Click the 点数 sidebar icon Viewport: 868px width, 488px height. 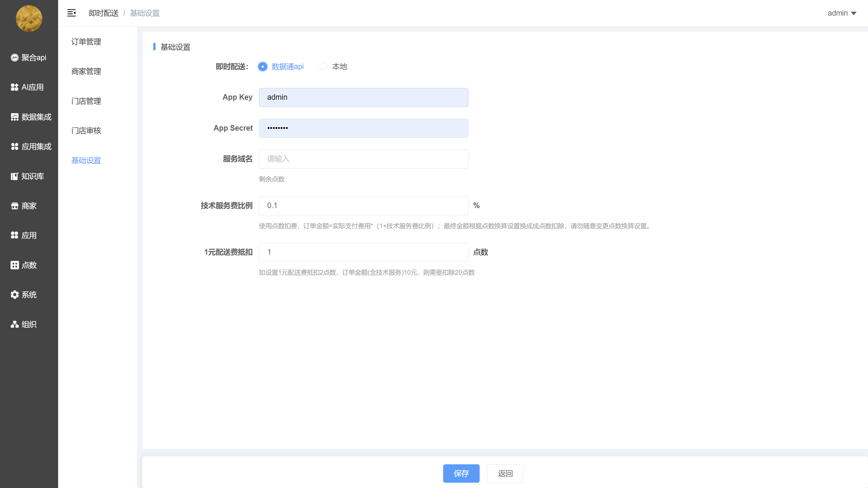point(14,265)
